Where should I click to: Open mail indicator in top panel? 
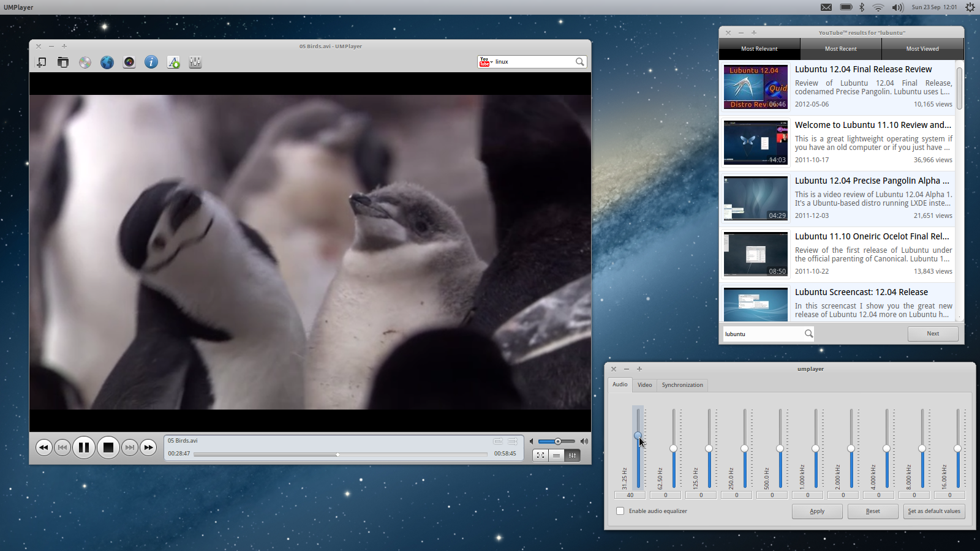pyautogui.click(x=826, y=7)
